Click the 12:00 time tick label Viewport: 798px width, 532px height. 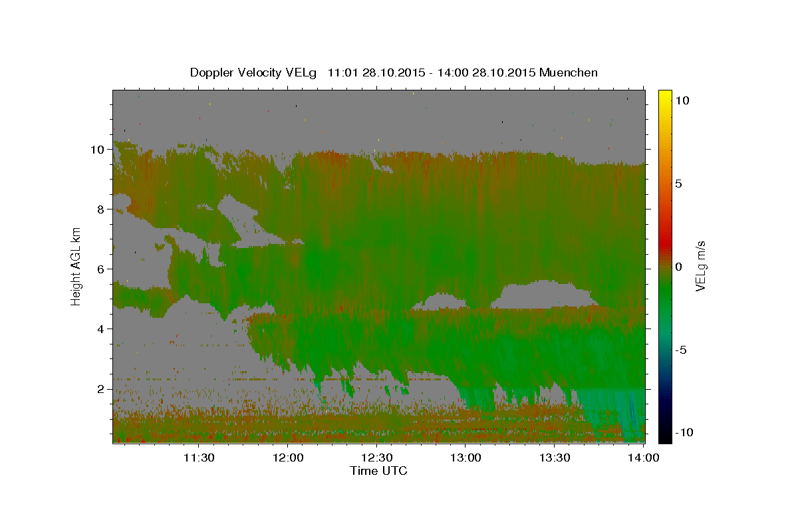288,458
